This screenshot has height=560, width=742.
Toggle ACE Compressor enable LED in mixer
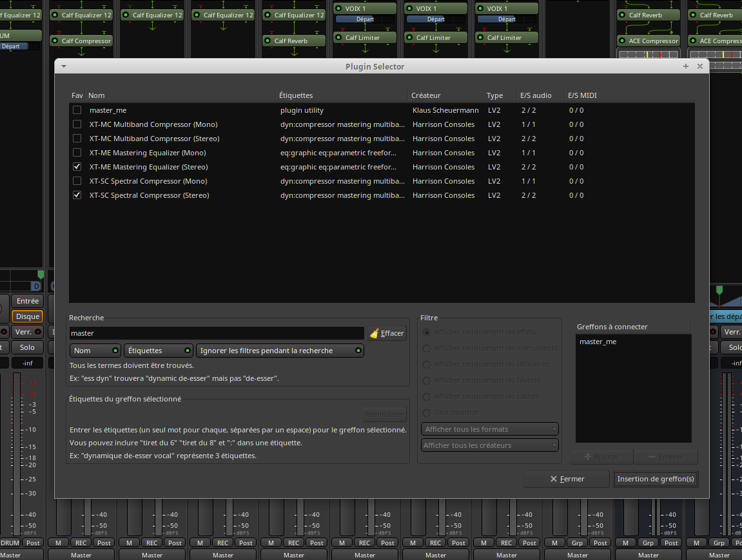[622, 41]
